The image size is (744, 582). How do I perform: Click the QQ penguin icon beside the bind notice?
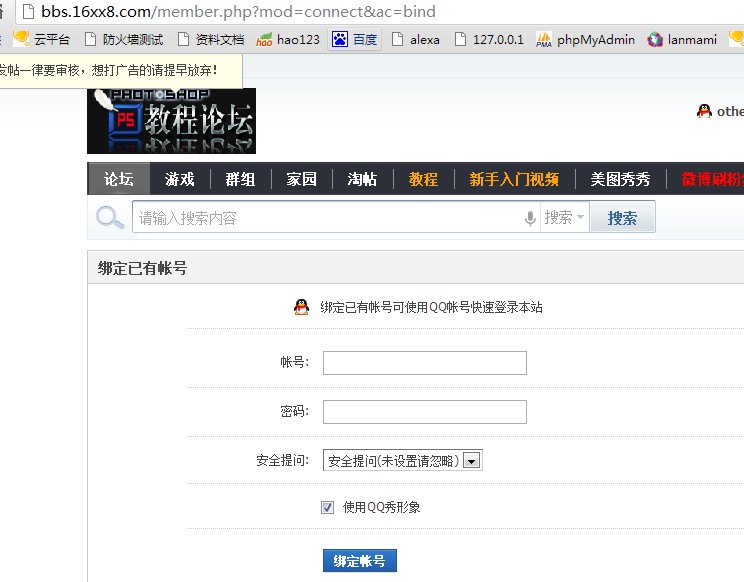pyautogui.click(x=301, y=307)
